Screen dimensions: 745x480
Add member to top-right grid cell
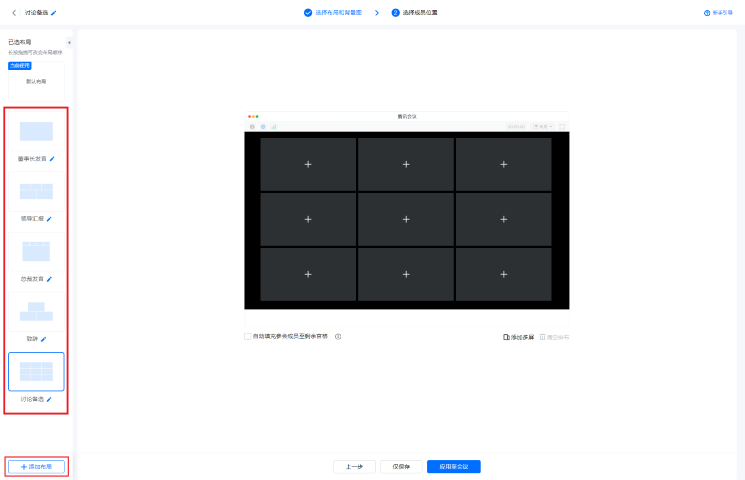click(504, 164)
